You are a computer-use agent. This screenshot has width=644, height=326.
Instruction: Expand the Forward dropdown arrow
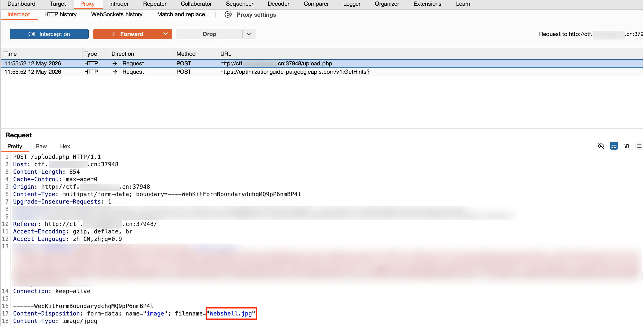[165, 34]
